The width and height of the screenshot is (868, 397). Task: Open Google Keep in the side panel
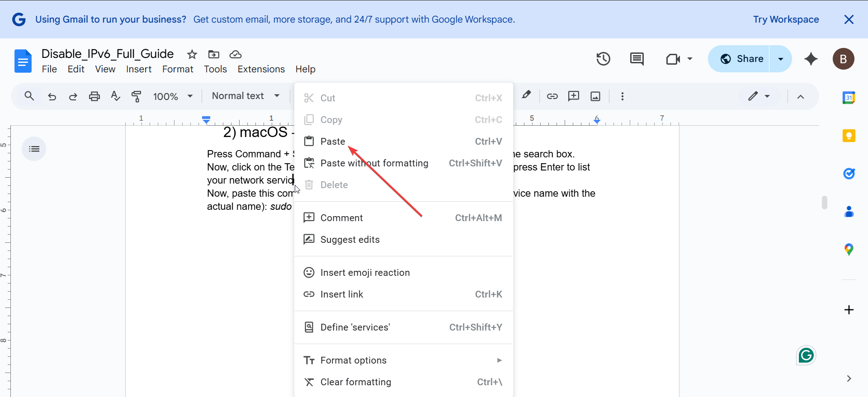click(x=849, y=136)
